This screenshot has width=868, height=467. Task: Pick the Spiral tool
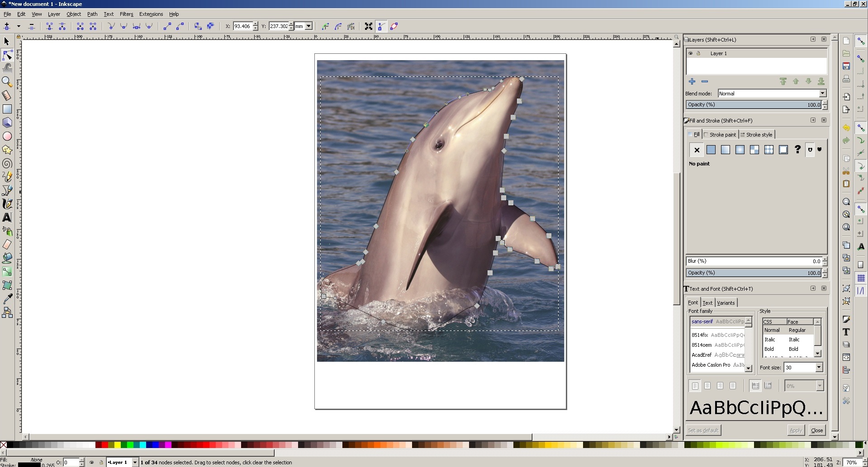7,163
